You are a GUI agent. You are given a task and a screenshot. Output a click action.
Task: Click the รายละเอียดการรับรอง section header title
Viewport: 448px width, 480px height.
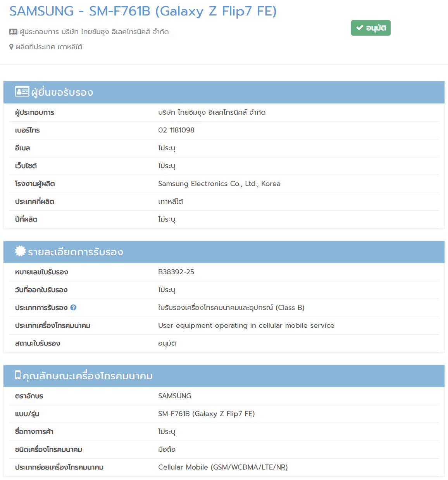75,252
